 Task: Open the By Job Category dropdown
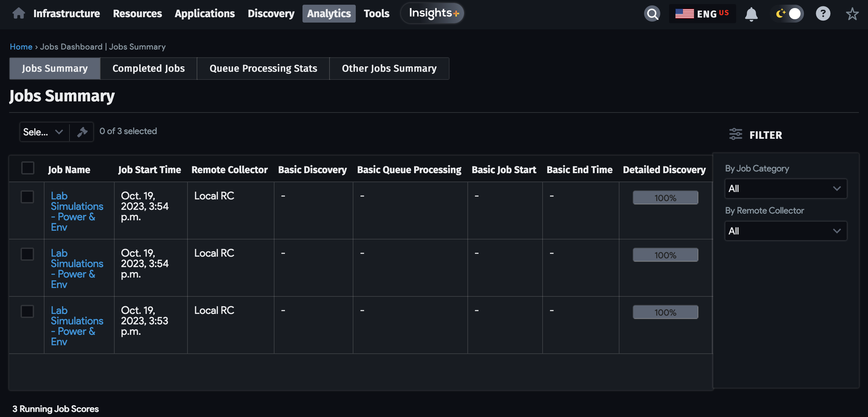point(785,189)
